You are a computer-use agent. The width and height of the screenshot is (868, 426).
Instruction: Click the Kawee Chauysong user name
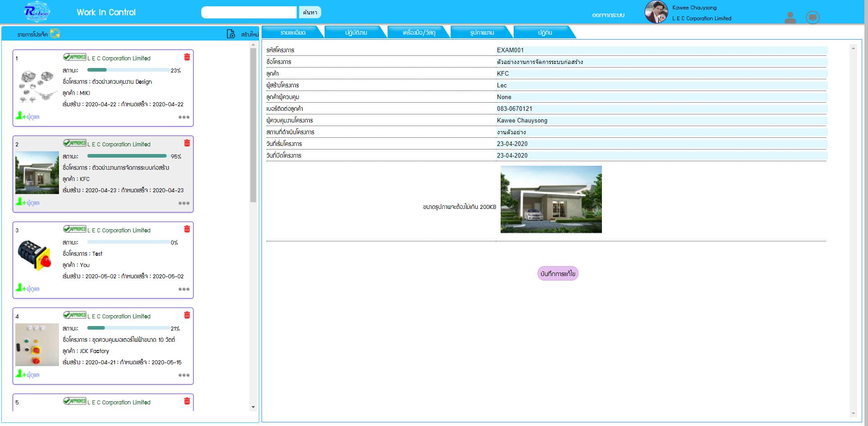pyautogui.click(x=694, y=8)
